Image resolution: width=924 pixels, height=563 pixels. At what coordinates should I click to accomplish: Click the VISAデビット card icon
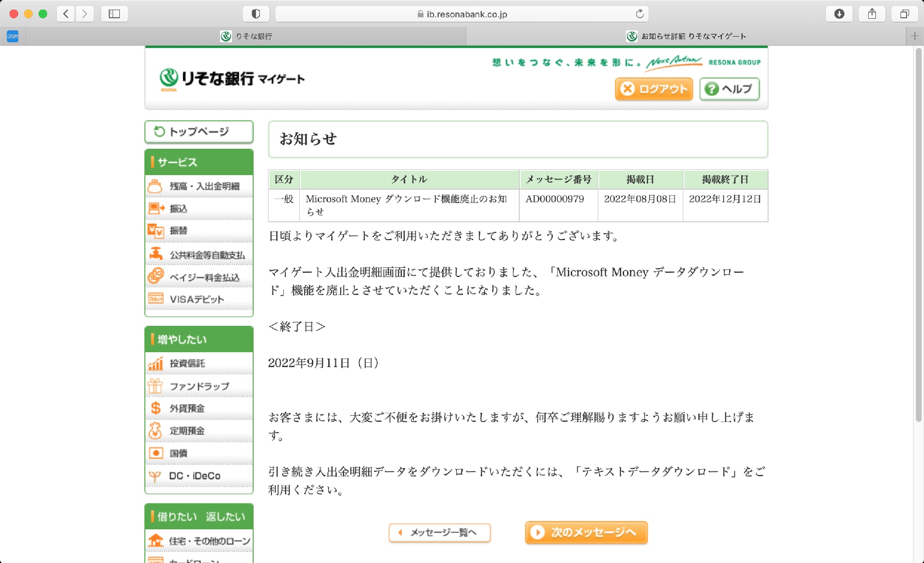[156, 299]
